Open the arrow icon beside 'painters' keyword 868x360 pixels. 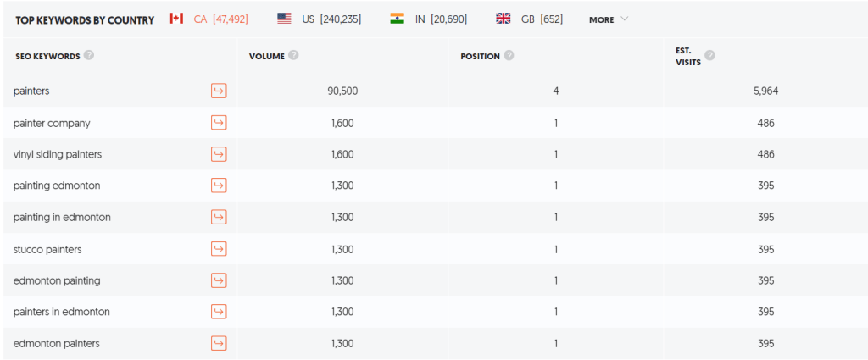tap(219, 91)
